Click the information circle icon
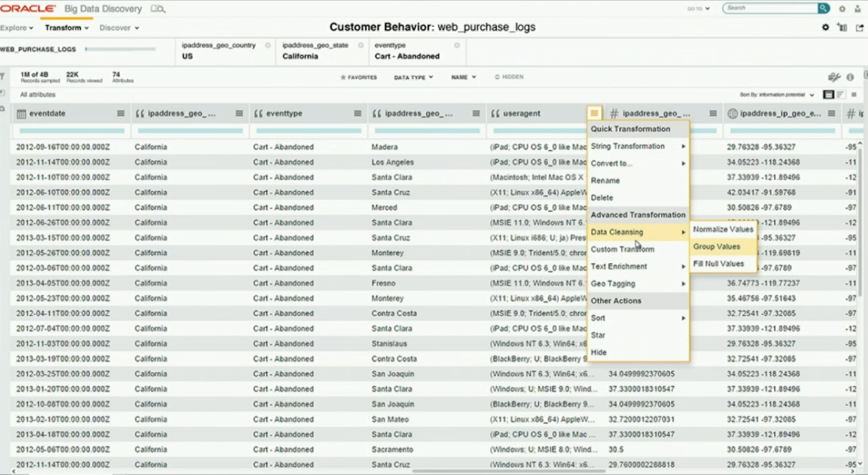Viewport: 868px width, 475px height. pos(850,77)
